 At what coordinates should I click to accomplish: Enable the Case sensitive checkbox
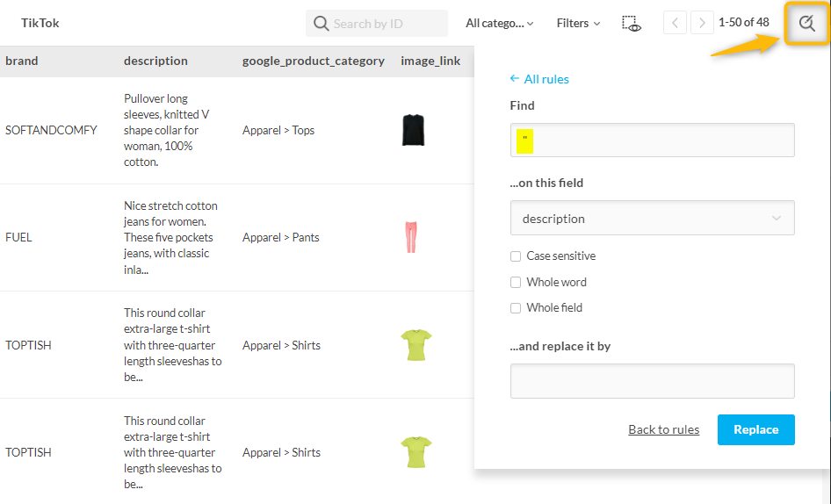(516, 256)
